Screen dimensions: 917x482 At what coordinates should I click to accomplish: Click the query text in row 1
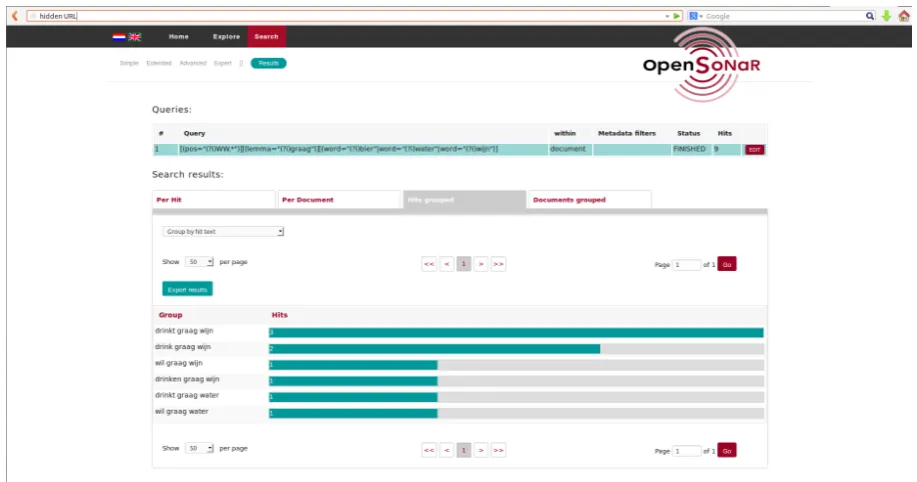339,149
